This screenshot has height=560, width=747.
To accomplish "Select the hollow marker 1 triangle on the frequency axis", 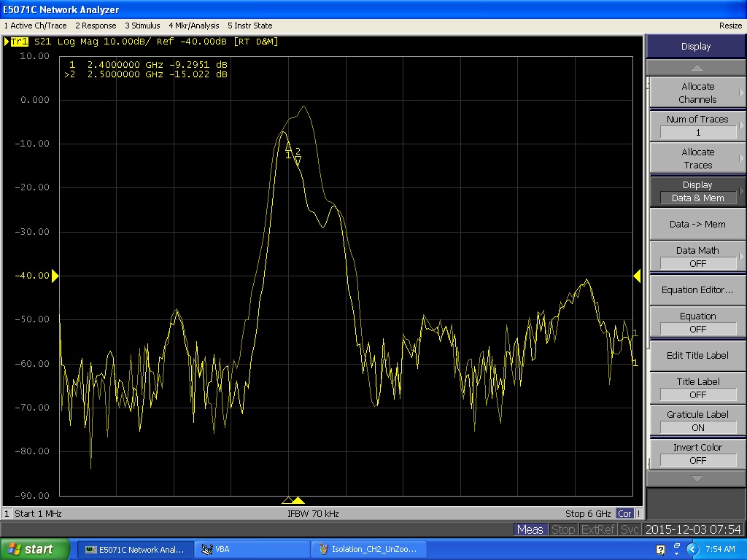I will pyautogui.click(x=287, y=500).
